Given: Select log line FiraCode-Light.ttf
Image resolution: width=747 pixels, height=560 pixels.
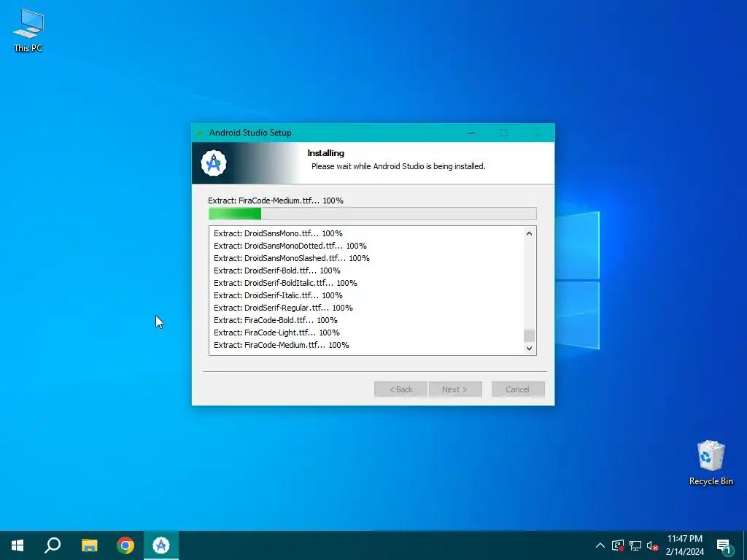Looking at the screenshot, I should click(x=276, y=332).
